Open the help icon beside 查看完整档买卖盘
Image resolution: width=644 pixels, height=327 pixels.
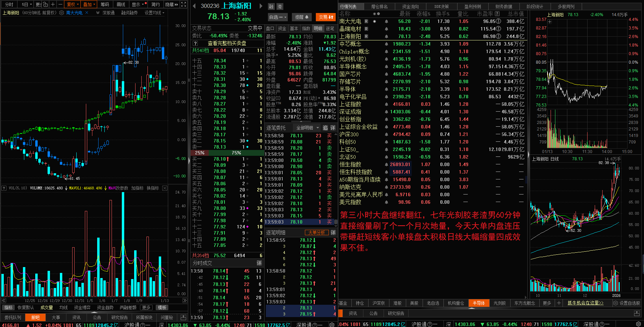(195, 43)
